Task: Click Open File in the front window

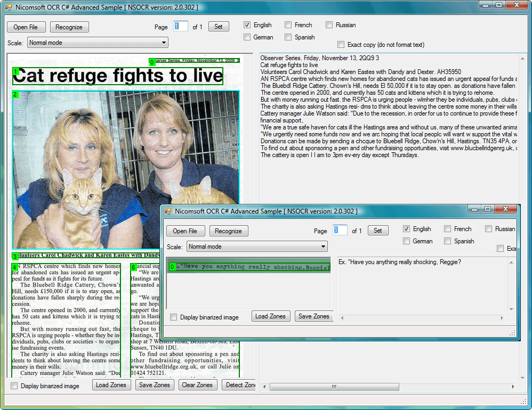Action: coord(186,231)
